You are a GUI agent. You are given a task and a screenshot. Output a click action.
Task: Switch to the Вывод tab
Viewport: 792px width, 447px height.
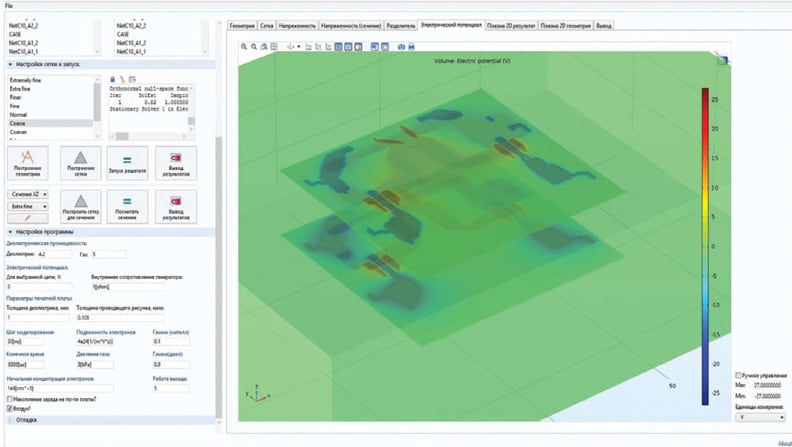(604, 26)
